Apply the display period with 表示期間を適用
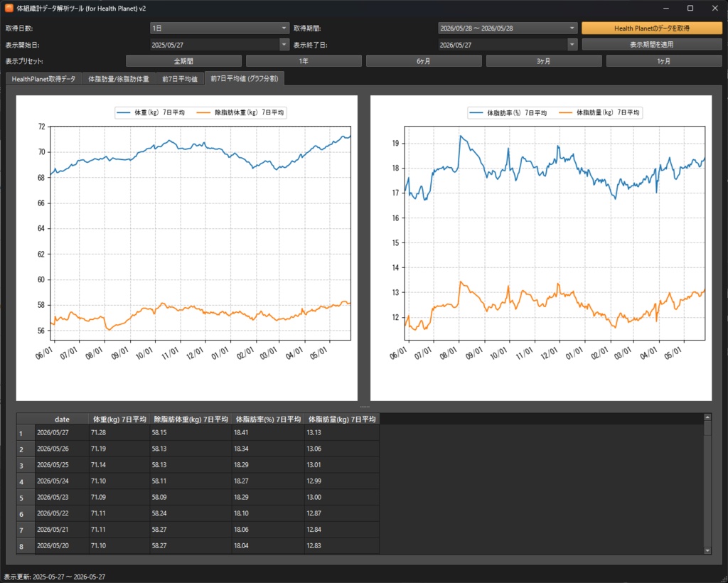 pos(652,45)
